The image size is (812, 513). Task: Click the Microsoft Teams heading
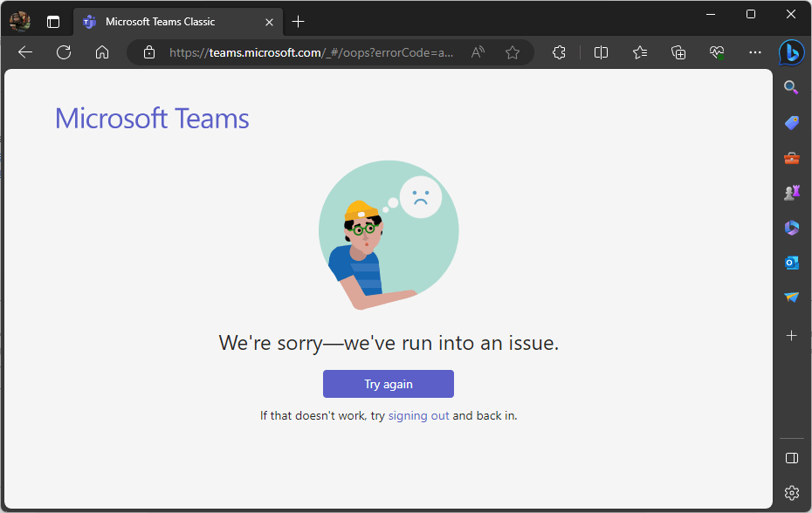tap(152, 119)
